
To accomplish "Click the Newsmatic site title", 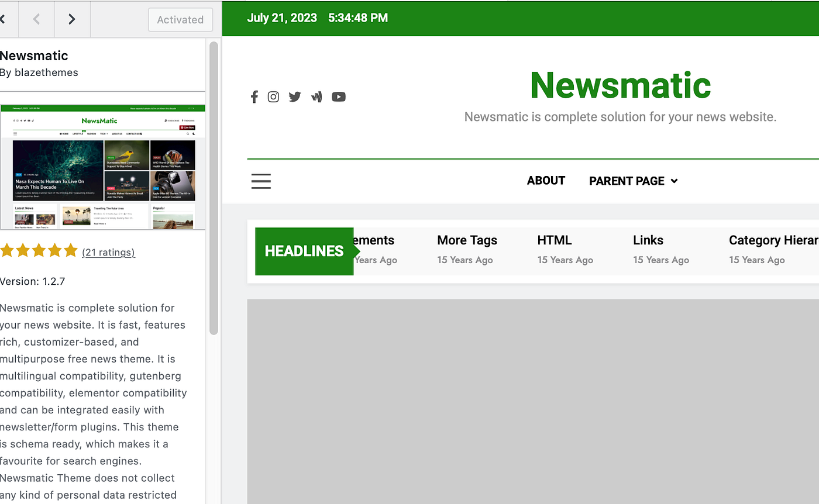I will coord(620,85).
